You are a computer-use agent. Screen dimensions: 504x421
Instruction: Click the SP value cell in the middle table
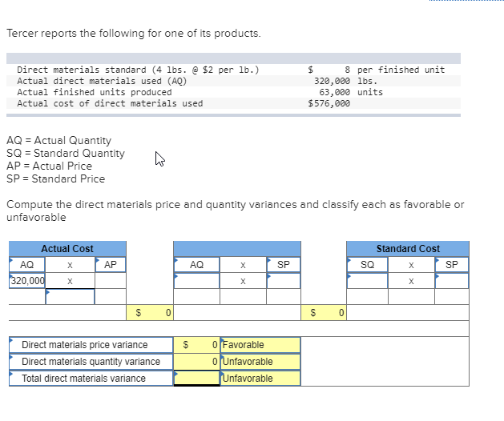click(284, 281)
